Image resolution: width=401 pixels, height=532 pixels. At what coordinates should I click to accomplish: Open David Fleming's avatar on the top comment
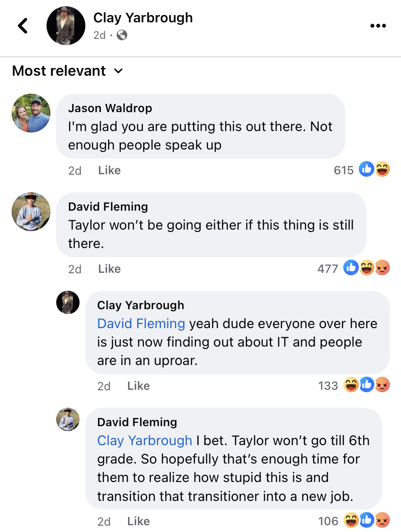pyautogui.click(x=31, y=212)
